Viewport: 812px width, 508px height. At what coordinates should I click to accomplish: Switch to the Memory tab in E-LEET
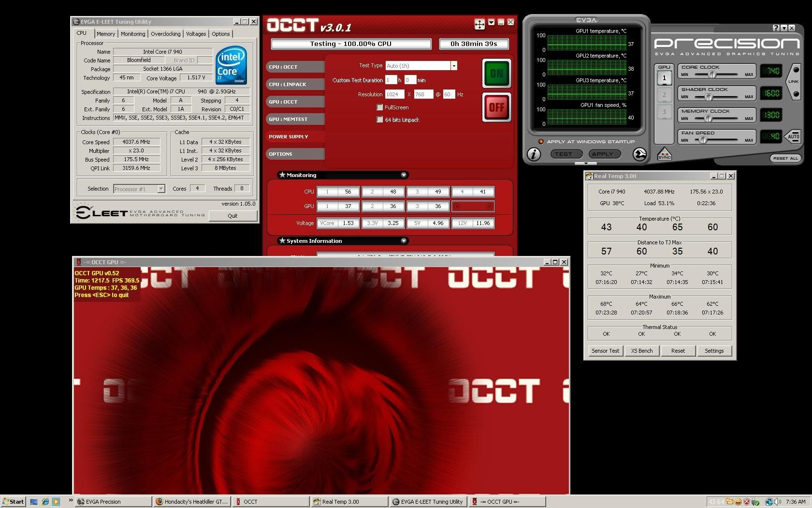(105, 34)
